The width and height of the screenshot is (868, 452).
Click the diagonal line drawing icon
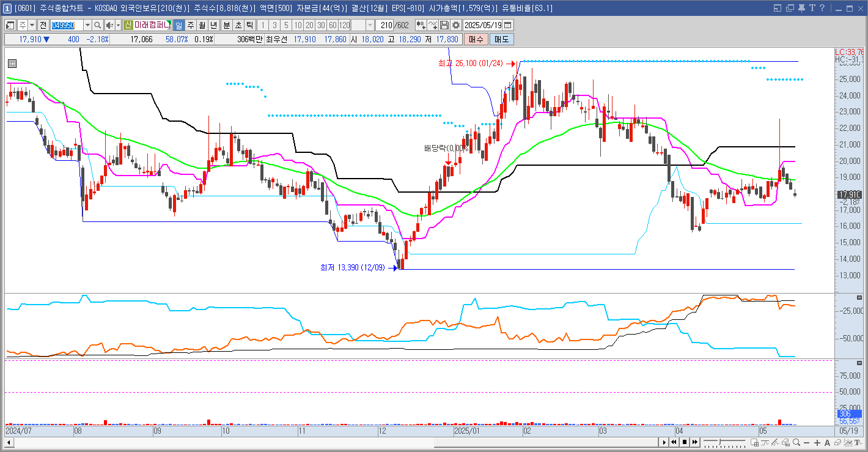[x=775, y=442]
